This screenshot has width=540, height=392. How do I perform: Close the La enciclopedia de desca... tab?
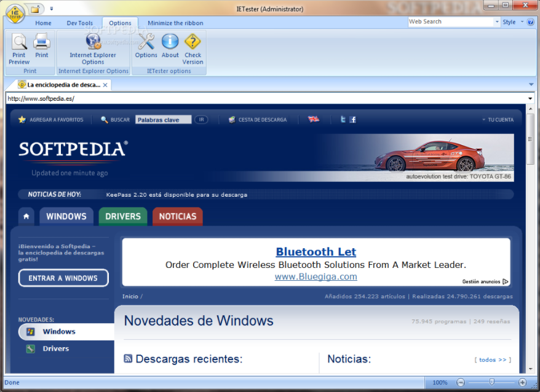[x=105, y=85]
